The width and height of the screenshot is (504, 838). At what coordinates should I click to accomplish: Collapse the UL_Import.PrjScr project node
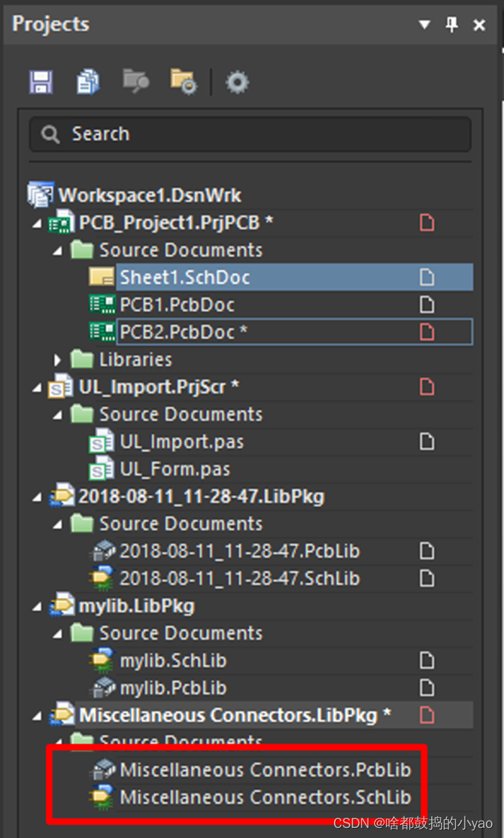pyautogui.click(x=37, y=388)
